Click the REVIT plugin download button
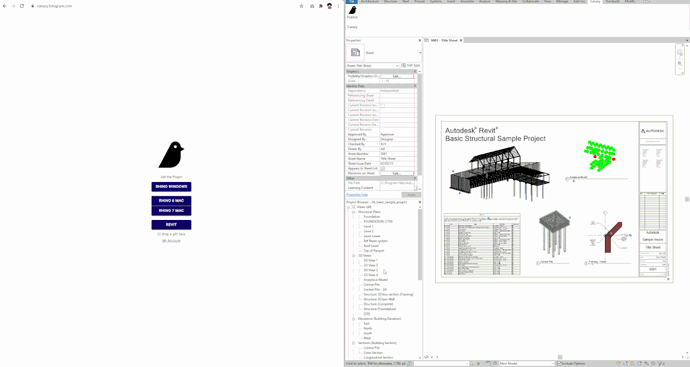This screenshot has height=367, width=690. (x=171, y=225)
